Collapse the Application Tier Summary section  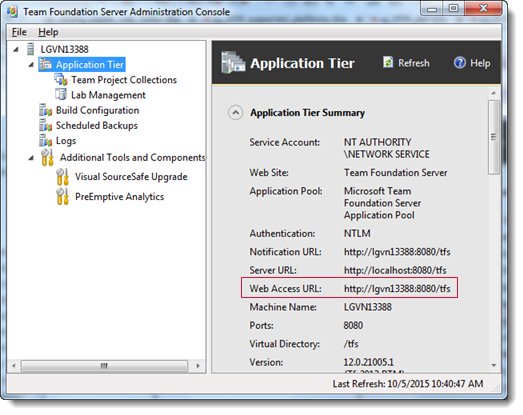235,113
